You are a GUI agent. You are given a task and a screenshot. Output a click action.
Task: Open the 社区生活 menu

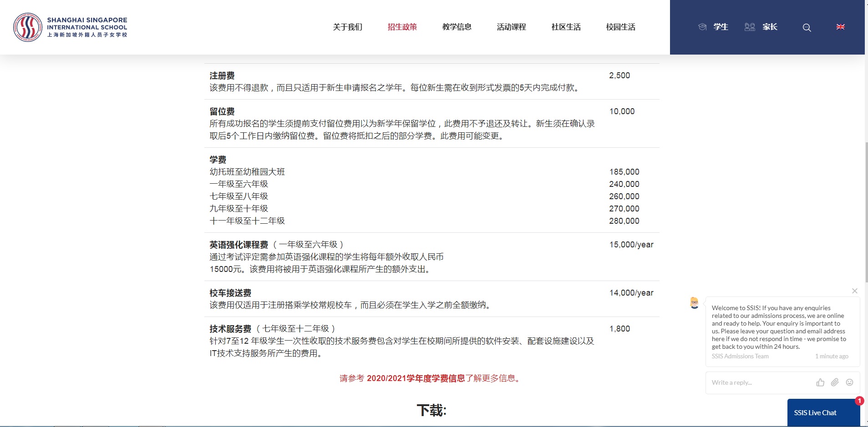566,27
